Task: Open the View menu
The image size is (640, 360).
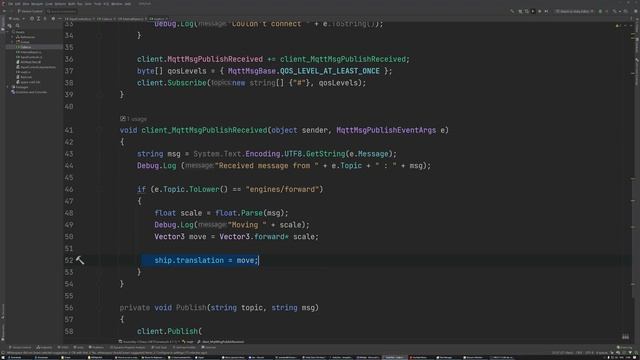Action: point(26,4)
